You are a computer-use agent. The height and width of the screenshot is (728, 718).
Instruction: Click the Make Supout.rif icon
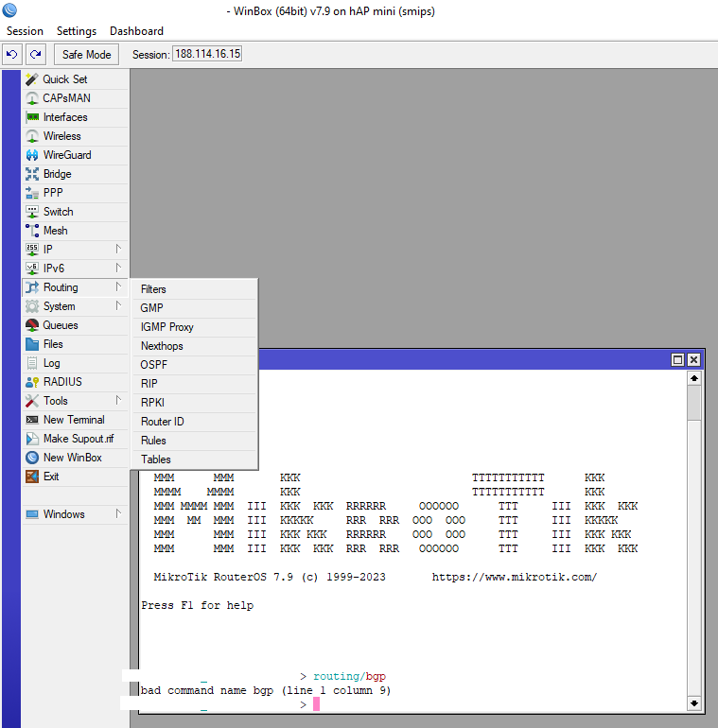(x=32, y=439)
